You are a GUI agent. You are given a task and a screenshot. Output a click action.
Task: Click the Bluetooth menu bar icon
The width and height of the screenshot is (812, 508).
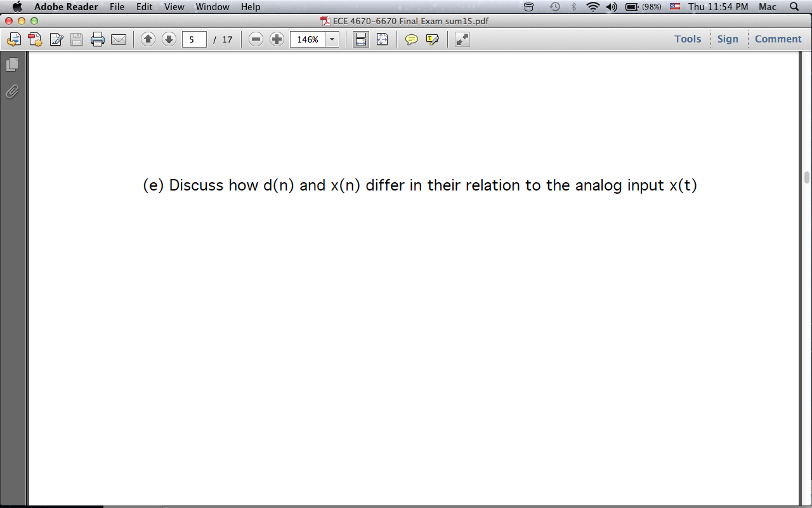574,7
